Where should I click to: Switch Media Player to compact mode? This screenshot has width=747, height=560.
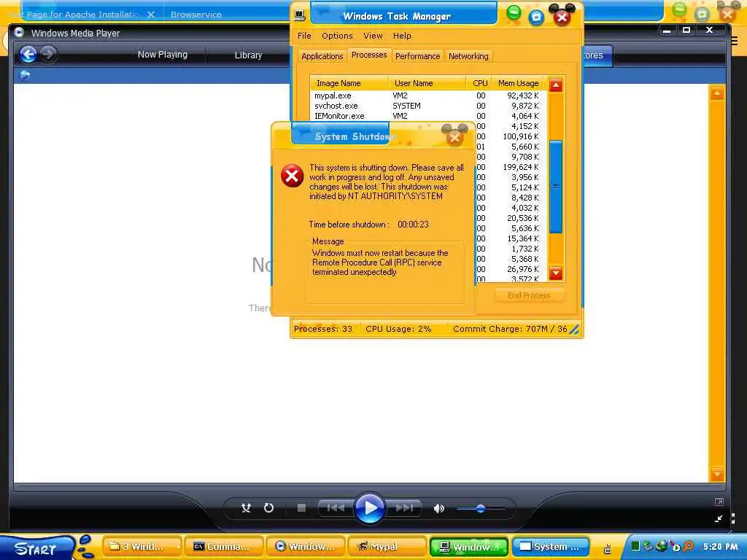(x=719, y=518)
